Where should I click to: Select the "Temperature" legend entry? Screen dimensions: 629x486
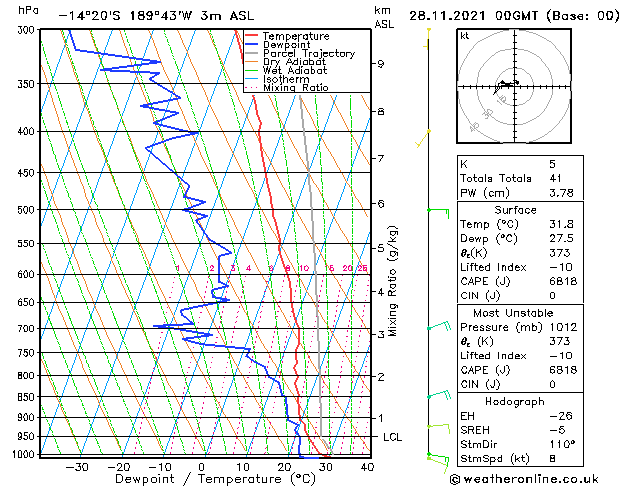(x=296, y=36)
